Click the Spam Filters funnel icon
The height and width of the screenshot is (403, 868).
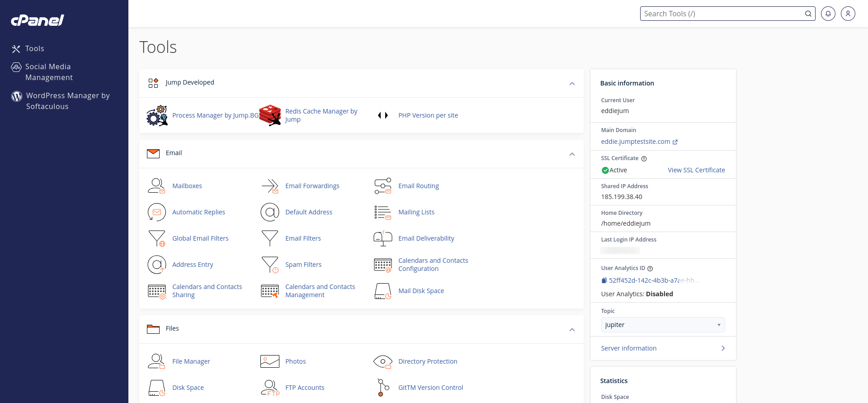(270, 265)
